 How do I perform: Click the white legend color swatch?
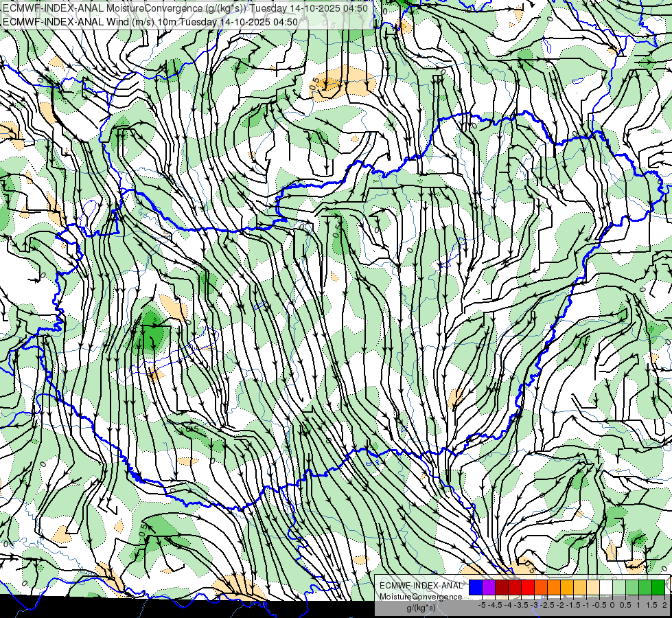pyautogui.click(x=606, y=587)
